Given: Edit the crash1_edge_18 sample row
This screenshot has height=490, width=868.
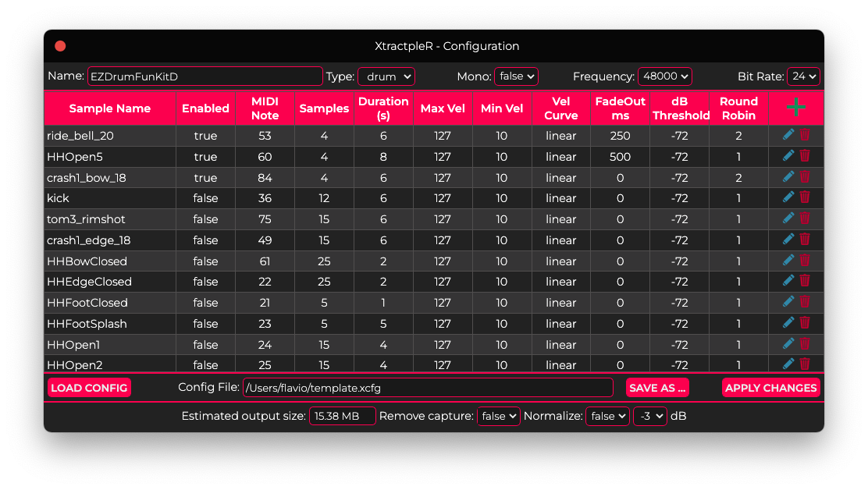Looking at the screenshot, I should pyautogui.click(x=788, y=240).
